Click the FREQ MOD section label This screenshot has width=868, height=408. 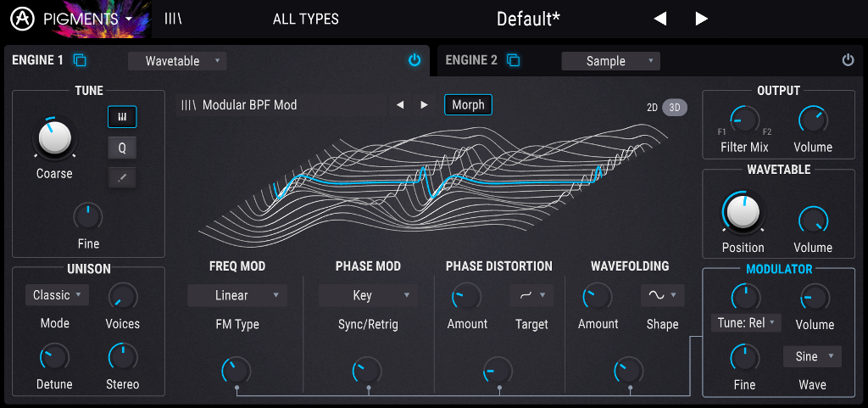click(x=237, y=266)
